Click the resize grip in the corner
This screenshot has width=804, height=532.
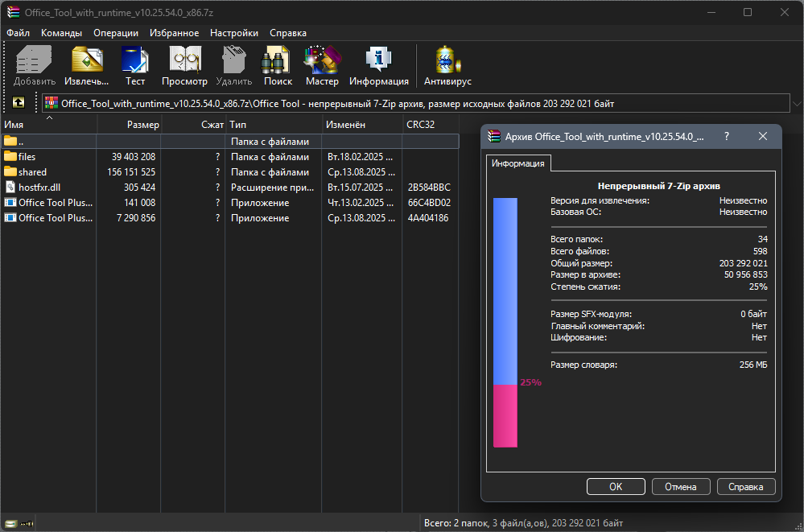798,526
